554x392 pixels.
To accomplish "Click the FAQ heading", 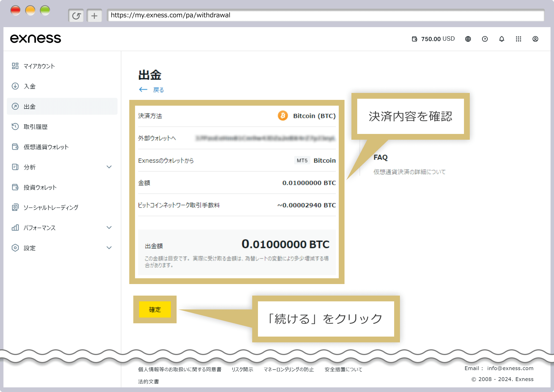I will pyautogui.click(x=381, y=157).
